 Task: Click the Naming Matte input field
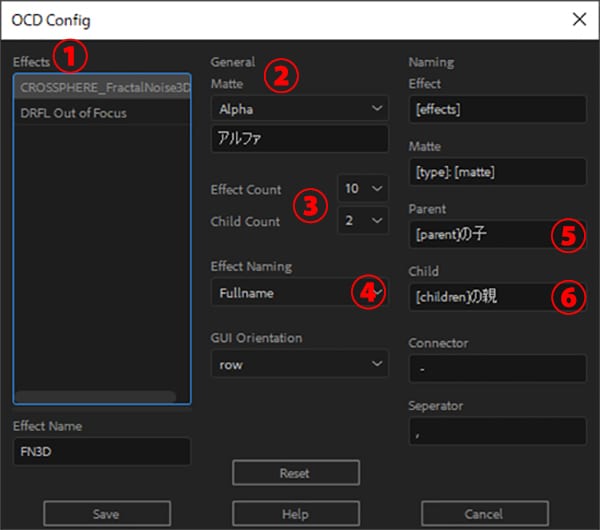(x=497, y=173)
